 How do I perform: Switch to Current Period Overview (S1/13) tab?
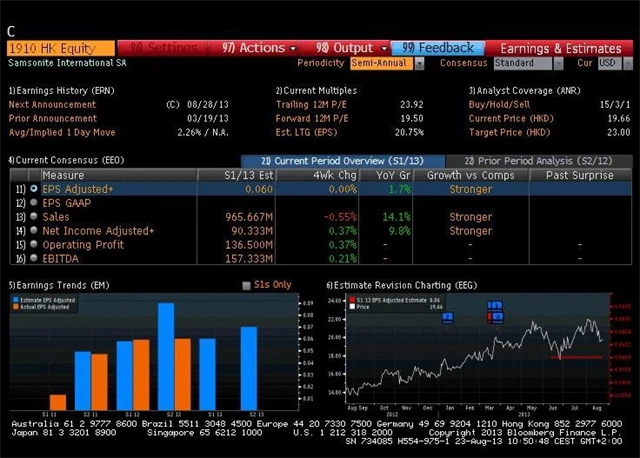click(x=343, y=161)
